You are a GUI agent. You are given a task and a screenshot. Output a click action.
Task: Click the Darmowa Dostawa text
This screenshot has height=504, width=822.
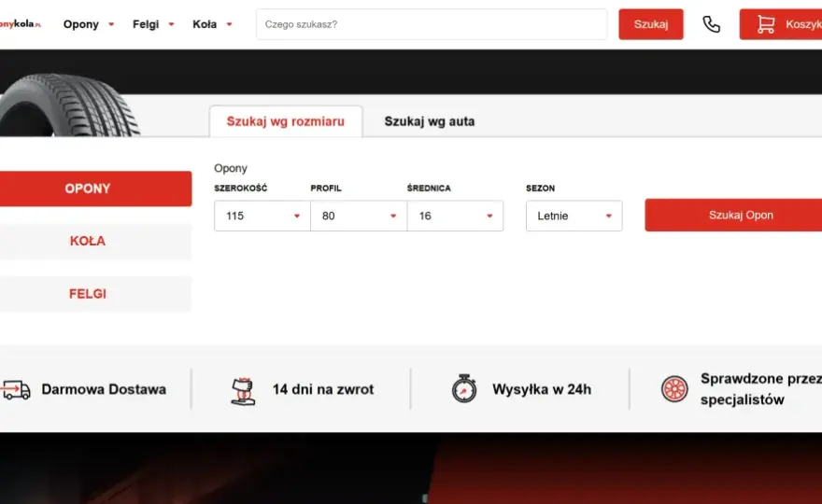104,390
